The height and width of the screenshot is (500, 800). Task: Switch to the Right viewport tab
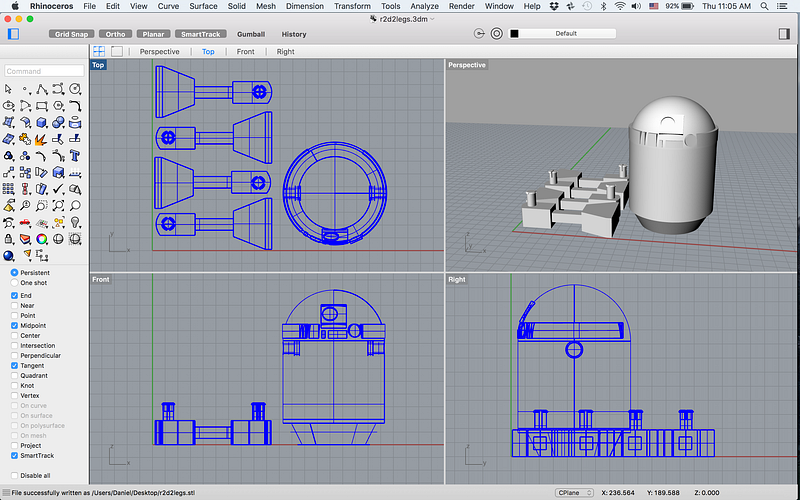point(285,52)
